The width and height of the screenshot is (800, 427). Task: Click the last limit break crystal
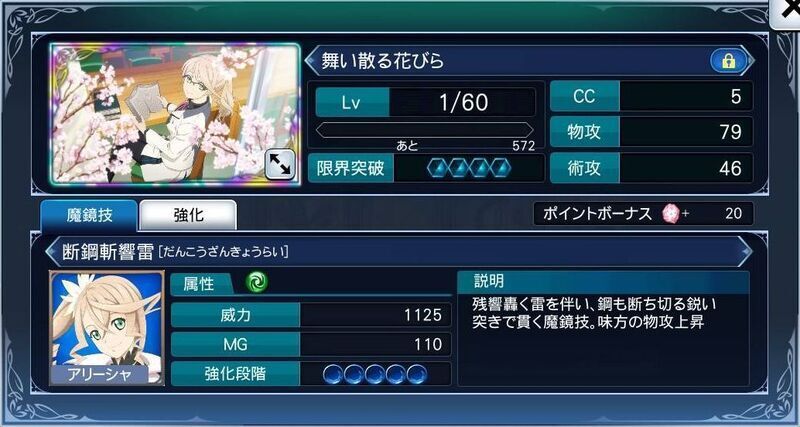click(500, 168)
